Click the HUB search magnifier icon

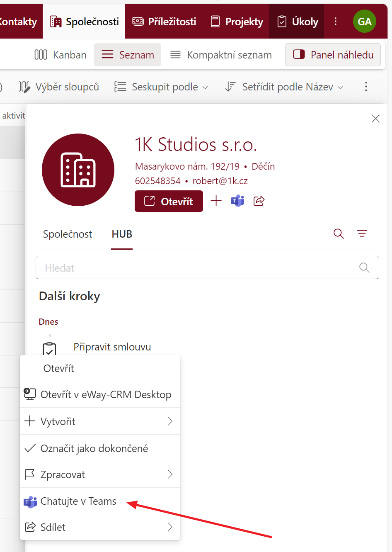click(x=339, y=234)
